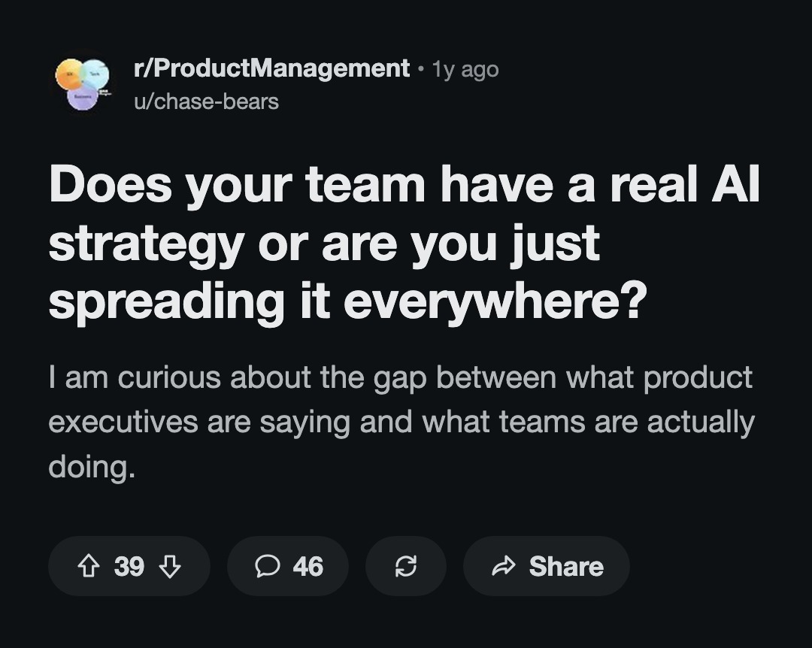
Task: Click the speech bubble comments icon
Action: click(267, 566)
